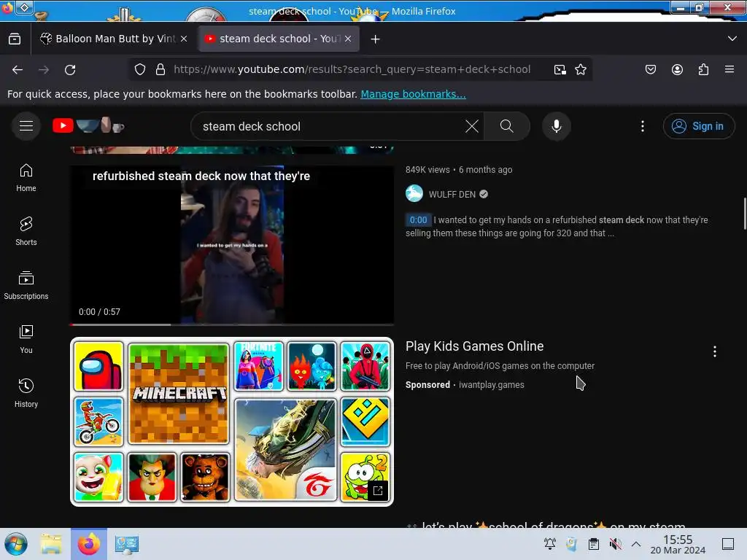Play the refurbished steam deck video preview
Screen dimensions: 747x560
[x=231, y=245]
